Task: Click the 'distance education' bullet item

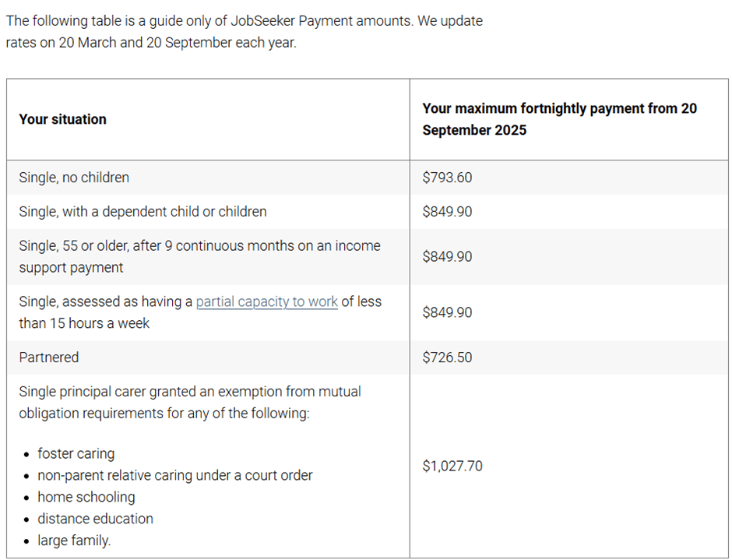Action: (x=97, y=519)
